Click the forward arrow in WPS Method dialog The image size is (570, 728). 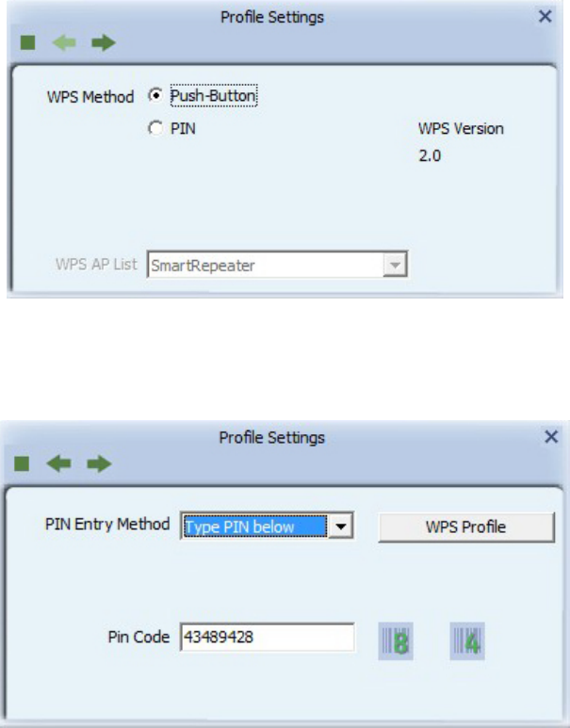click(x=104, y=43)
